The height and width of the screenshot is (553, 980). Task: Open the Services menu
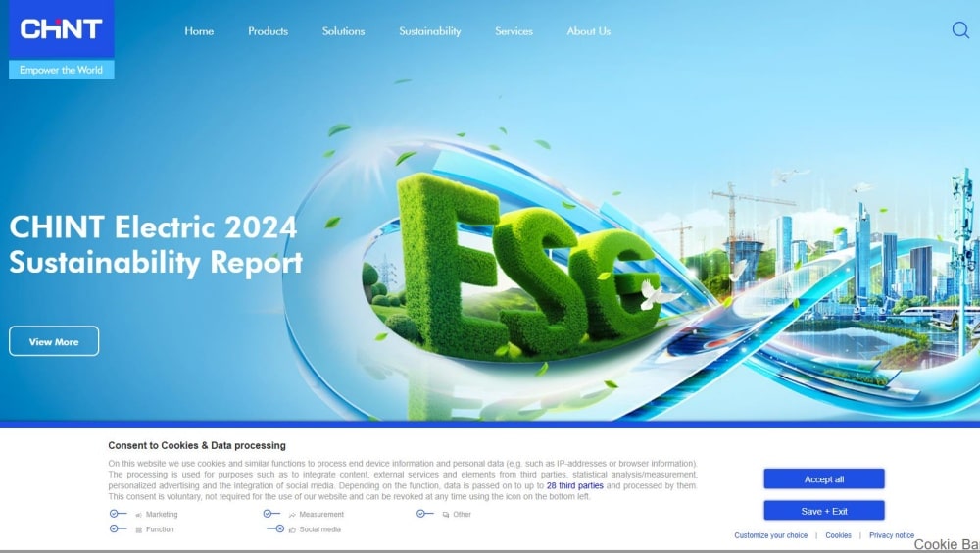[514, 31]
